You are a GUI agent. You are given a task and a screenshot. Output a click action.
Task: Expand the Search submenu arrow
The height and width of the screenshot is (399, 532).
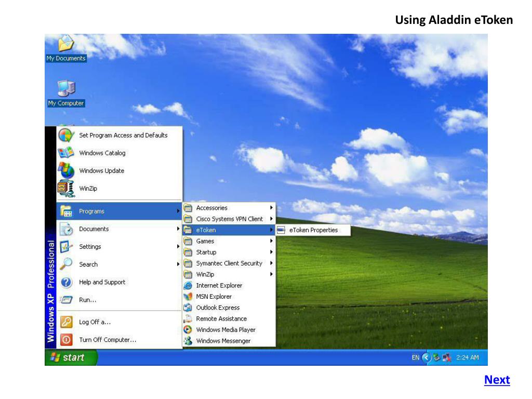(x=178, y=264)
